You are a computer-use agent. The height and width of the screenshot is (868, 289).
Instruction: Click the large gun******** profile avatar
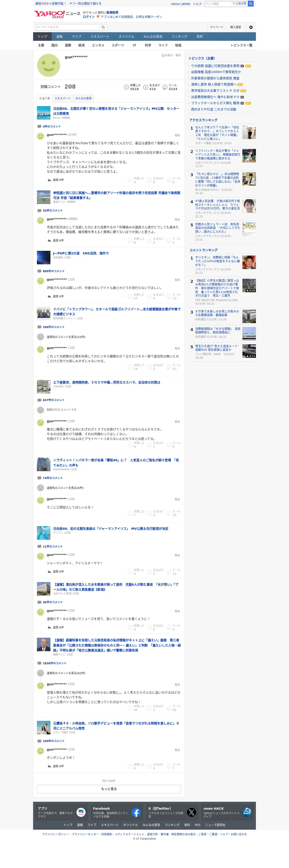click(48, 65)
